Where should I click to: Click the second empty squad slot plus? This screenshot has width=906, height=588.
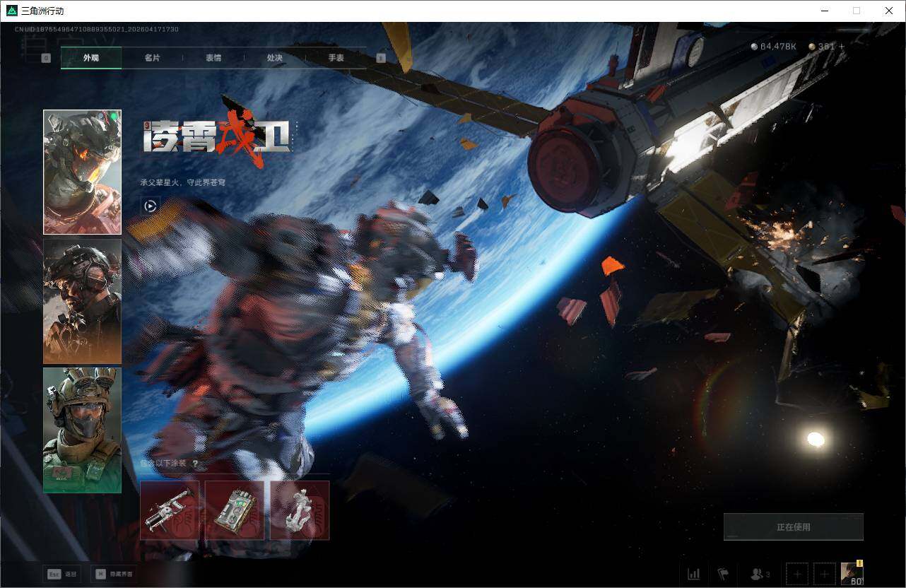(824, 574)
